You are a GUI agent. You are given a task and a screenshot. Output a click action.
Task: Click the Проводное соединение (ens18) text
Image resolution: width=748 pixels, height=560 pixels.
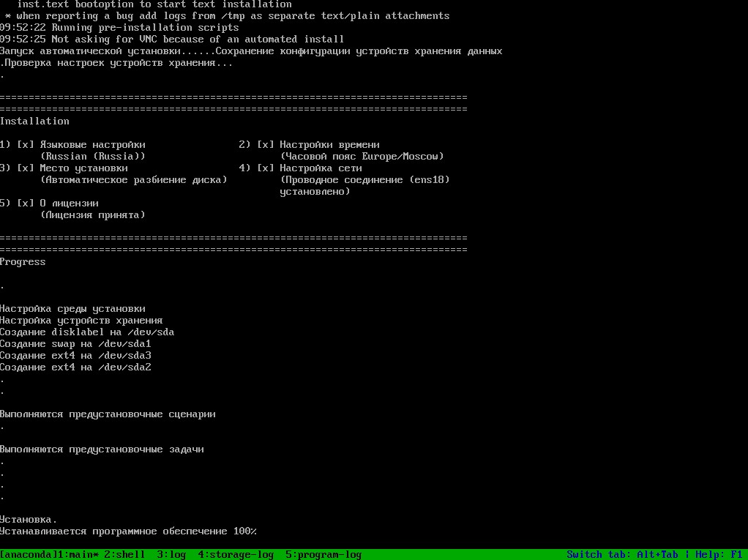click(364, 180)
